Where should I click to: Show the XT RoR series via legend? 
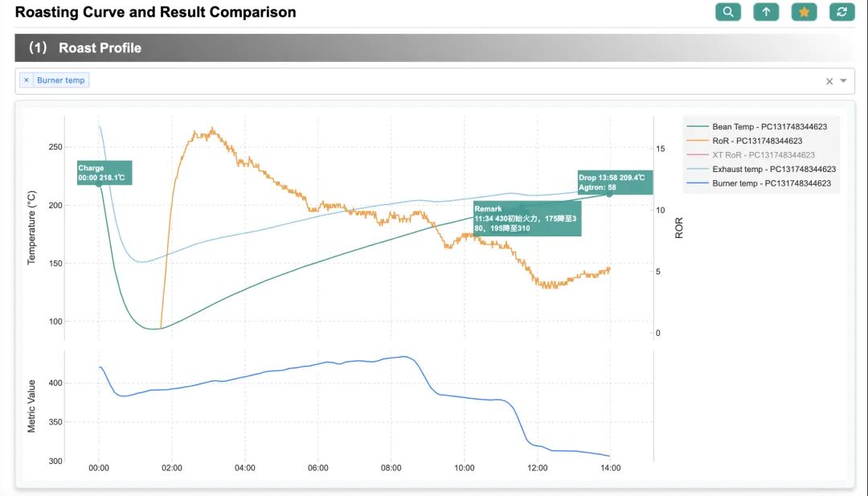click(751, 155)
